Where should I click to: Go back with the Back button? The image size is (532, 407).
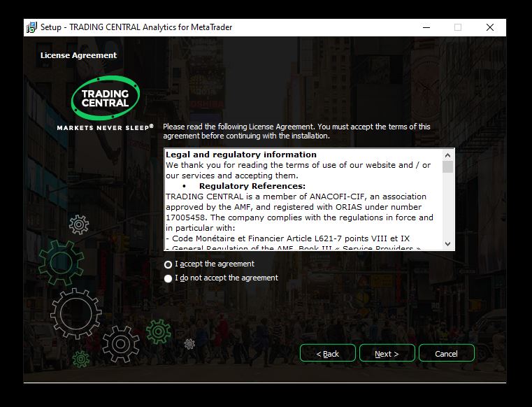(x=327, y=353)
